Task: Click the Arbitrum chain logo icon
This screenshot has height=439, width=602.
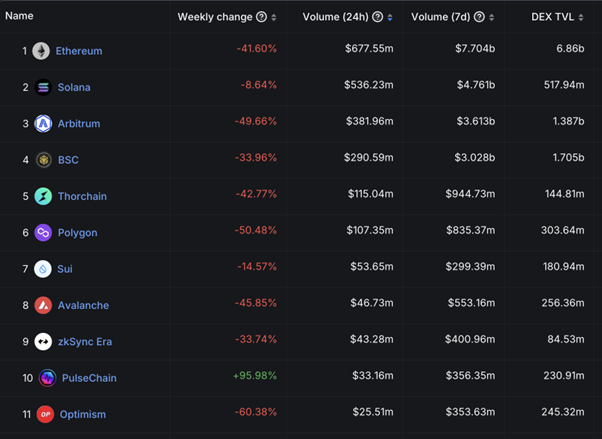Action: click(43, 124)
